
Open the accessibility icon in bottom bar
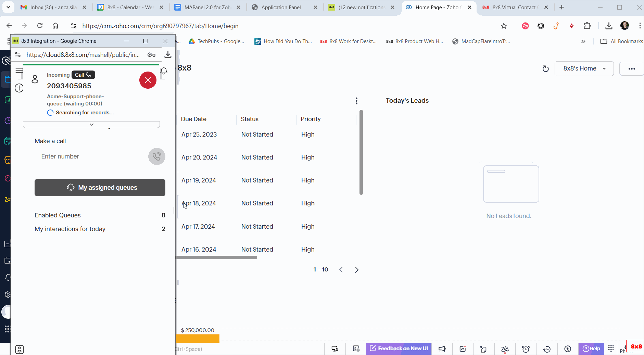(x=568, y=349)
